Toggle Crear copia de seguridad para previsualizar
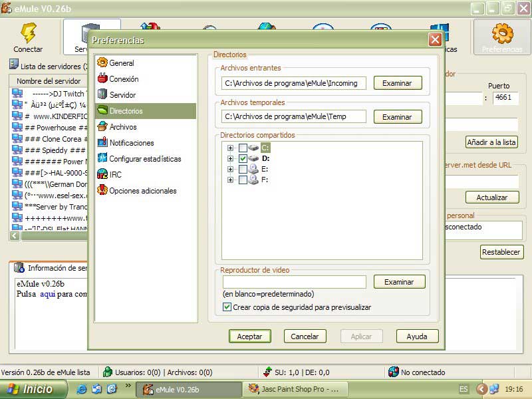Screen dimensions: 532x399 coord(227,307)
